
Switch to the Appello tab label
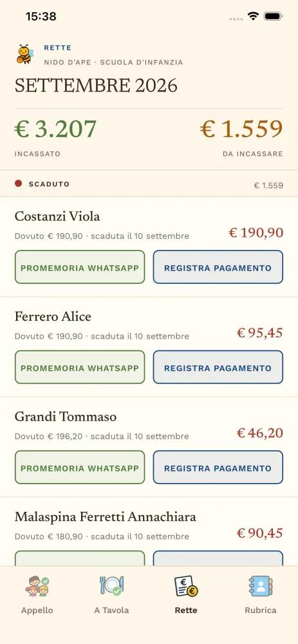click(37, 611)
